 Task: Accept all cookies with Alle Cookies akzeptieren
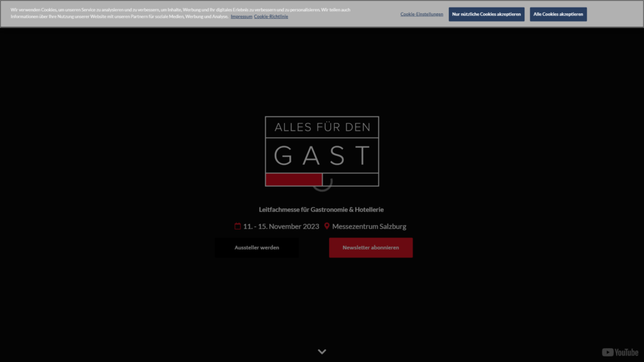[558, 14]
